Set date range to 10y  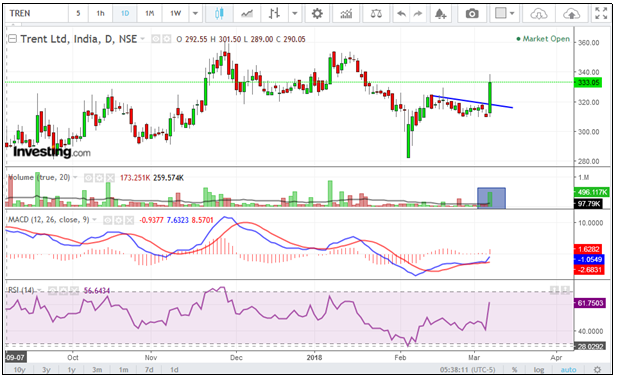19,370
